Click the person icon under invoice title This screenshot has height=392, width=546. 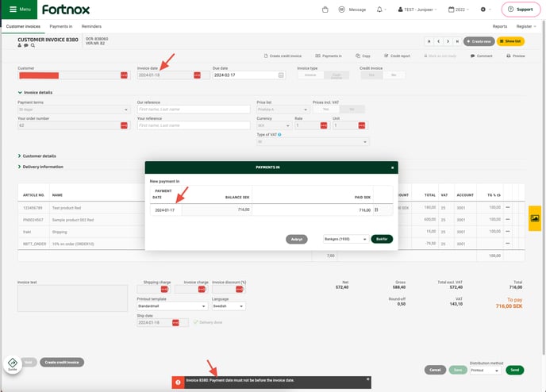coord(20,45)
